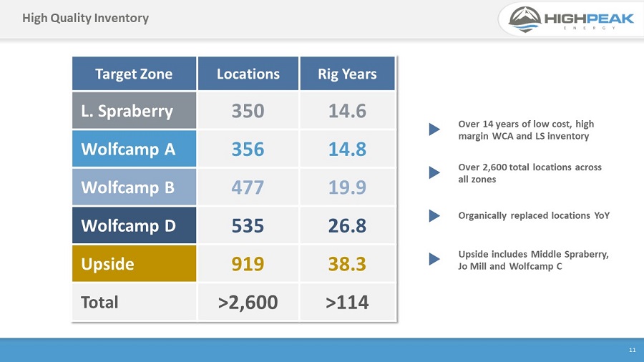Click the arrow bullet beside "Over 14 years"

click(434, 129)
